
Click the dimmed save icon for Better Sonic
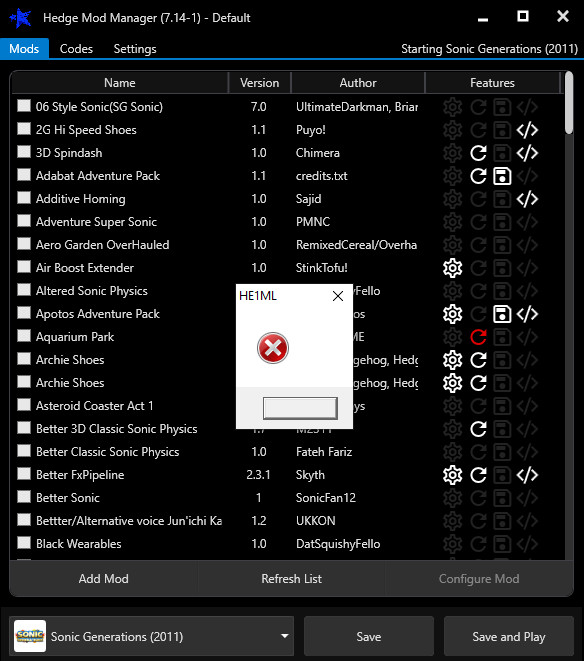[x=502, y=498]
